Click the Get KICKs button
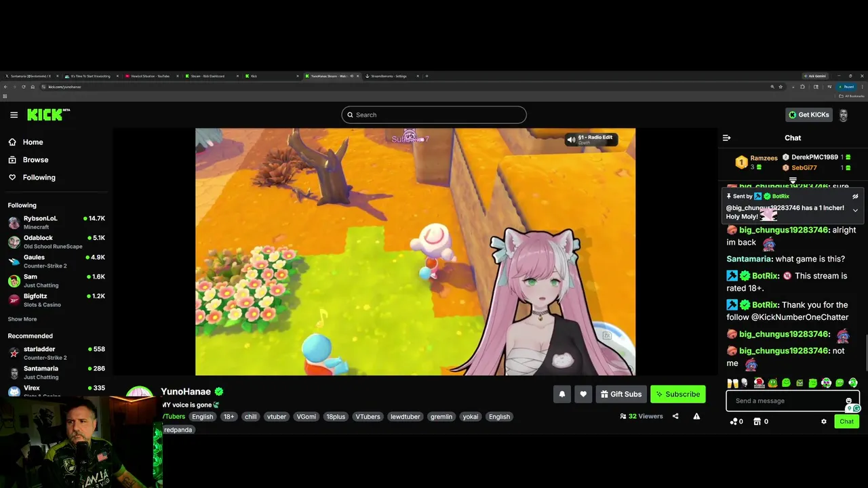 click(x=809, y=115)
